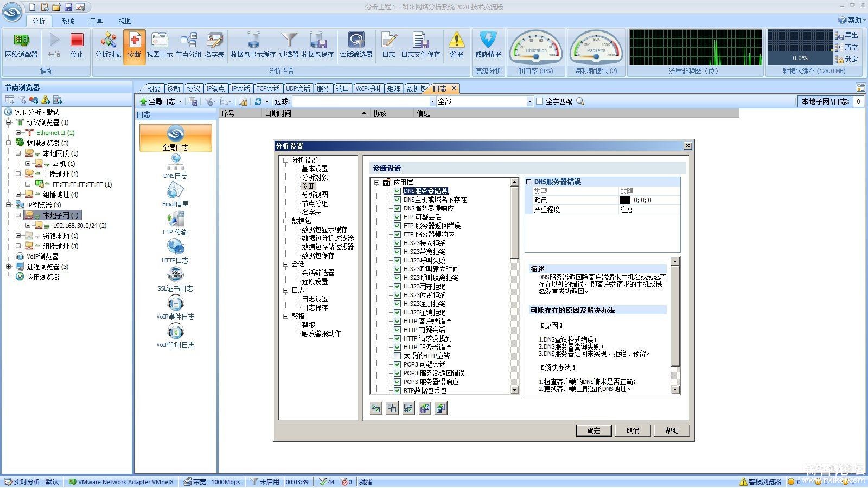
Task: Open VoIP事件日志 log view
Action: (175, 307)
